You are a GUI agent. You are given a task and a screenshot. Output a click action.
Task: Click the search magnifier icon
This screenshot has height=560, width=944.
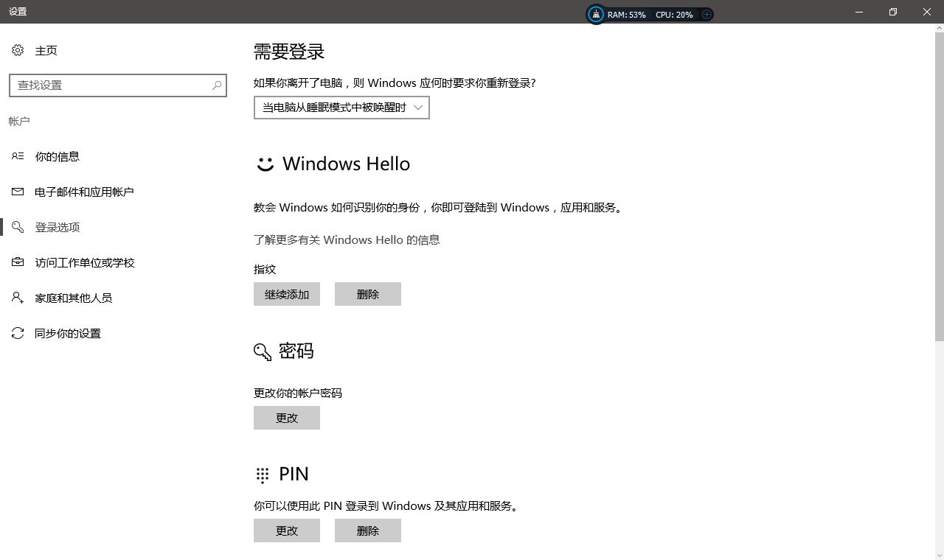tap(217, 85)
